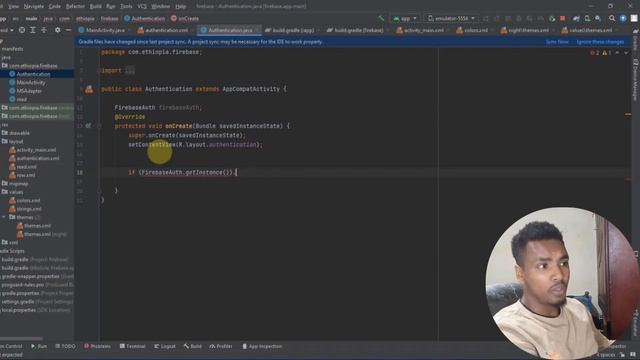Open the Logcat tool window

point(165,346)
